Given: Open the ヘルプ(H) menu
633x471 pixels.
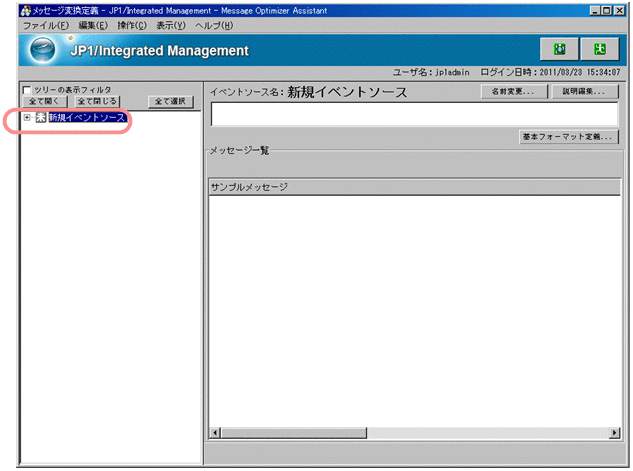Looking at the screenshot, I should [x=214, y=25].
